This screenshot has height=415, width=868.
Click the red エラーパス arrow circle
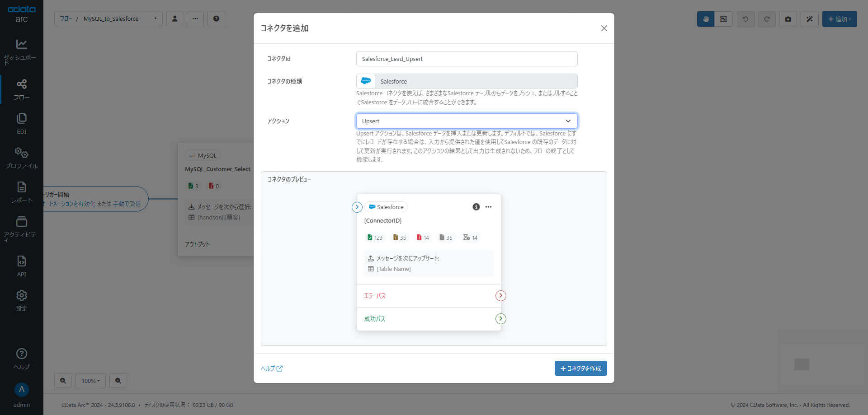point(500,296)
